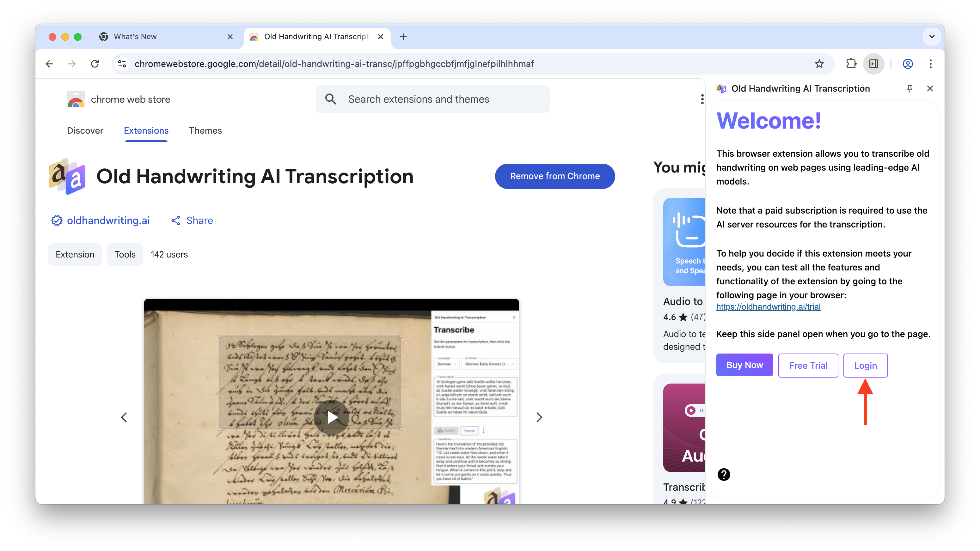The image size is (980, 551).
Task: Close the What's New tab
Action: pos(230,37)
